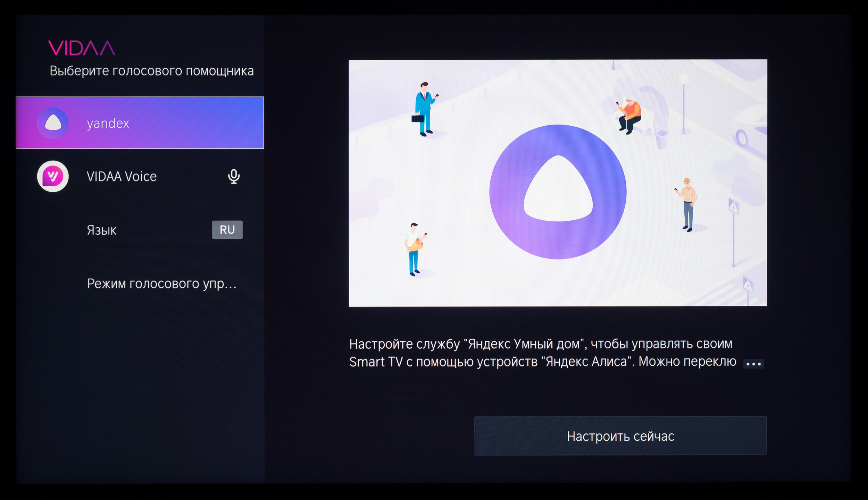Click the VIDAA Voice logo icon
Screen dimensions: 868x500
tap(53, 176)
